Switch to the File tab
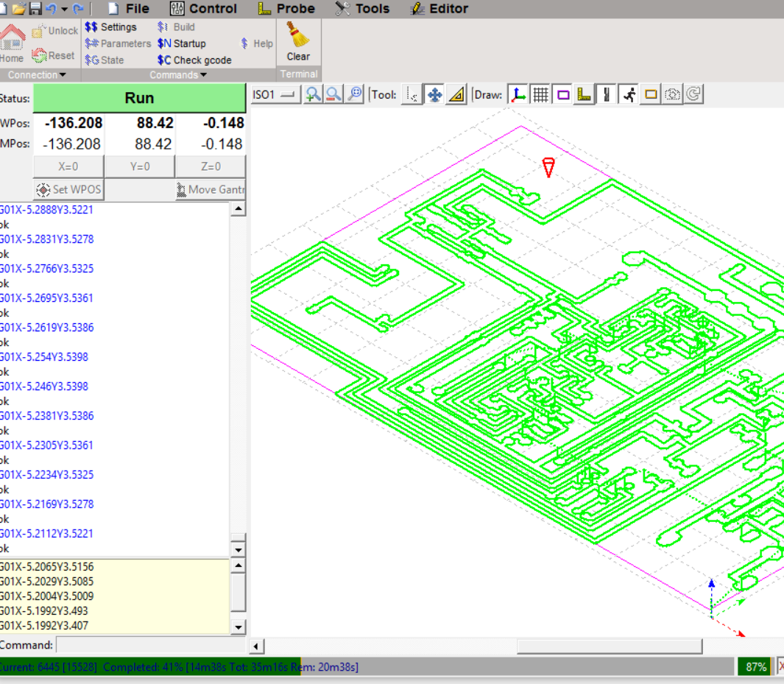The width and height of the screenshot is (784, 684). pos(129,9)
